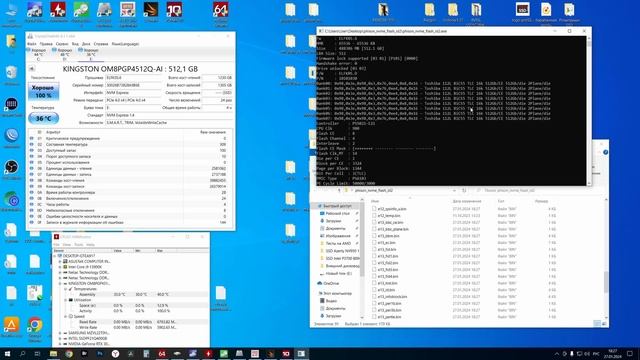Sort Explorer files by 'Размер' column

pos(541,201)
